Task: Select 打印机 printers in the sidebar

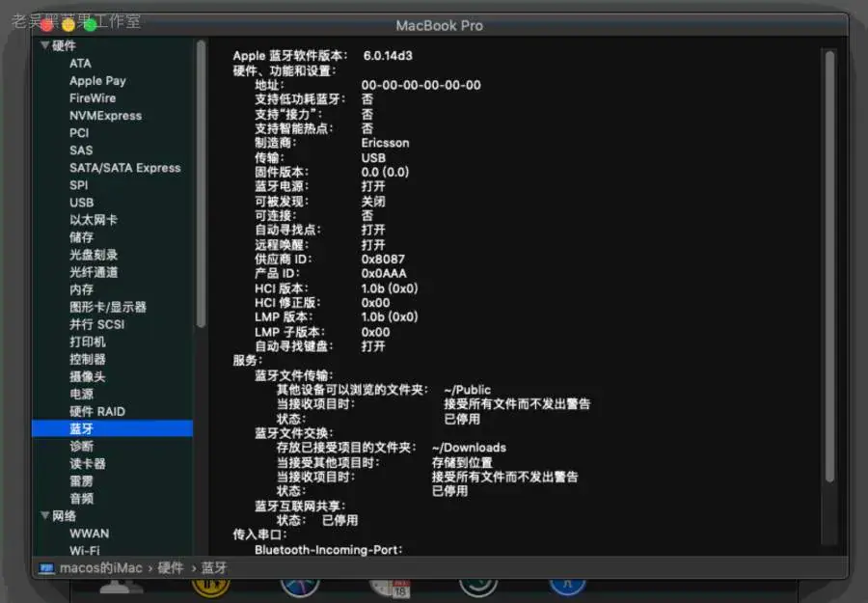Action: click(x=87, y=342)
